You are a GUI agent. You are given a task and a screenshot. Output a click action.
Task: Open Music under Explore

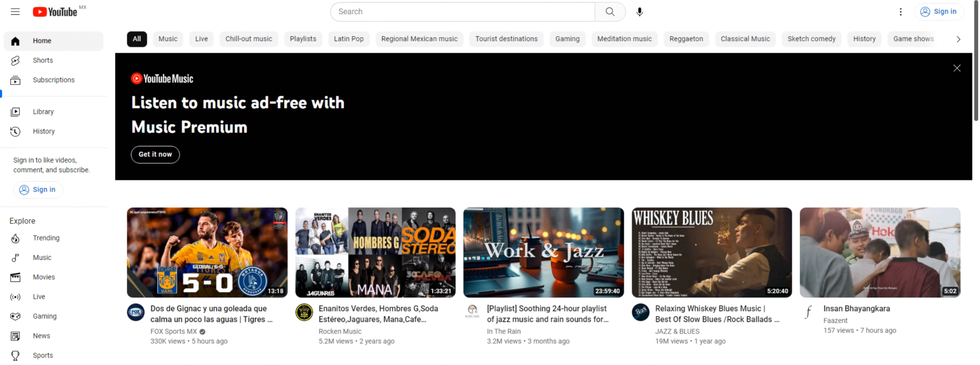pos(53,258)
